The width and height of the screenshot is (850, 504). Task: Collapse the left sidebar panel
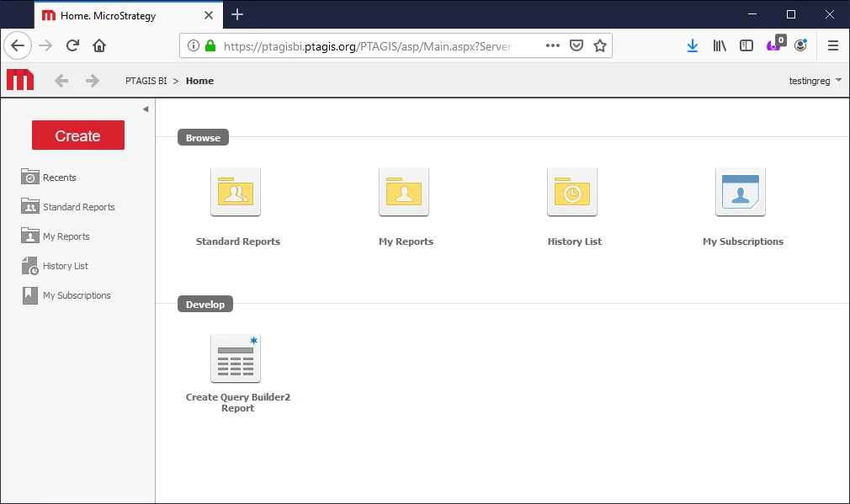pos(146,109)
